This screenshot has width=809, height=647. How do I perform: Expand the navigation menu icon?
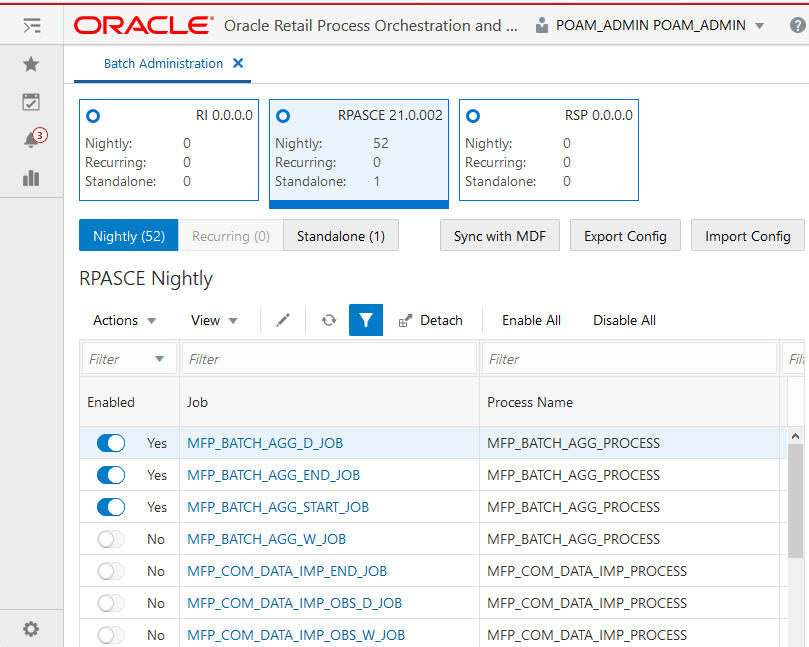(x=31, y=25)
